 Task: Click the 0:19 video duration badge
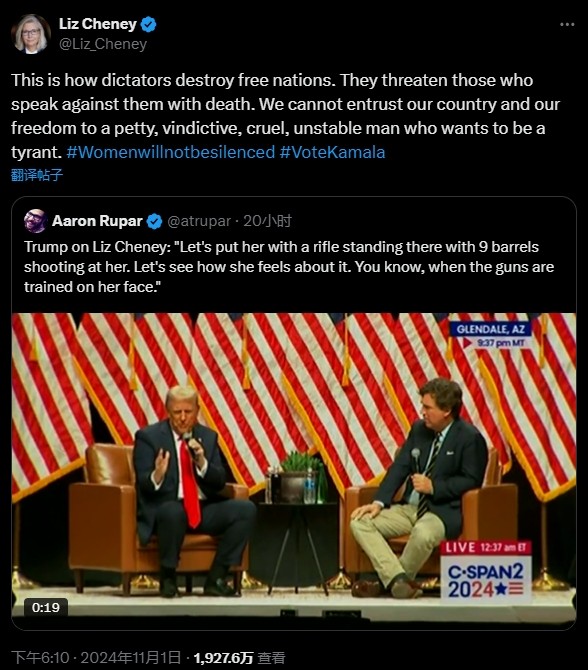coord(46,607)
